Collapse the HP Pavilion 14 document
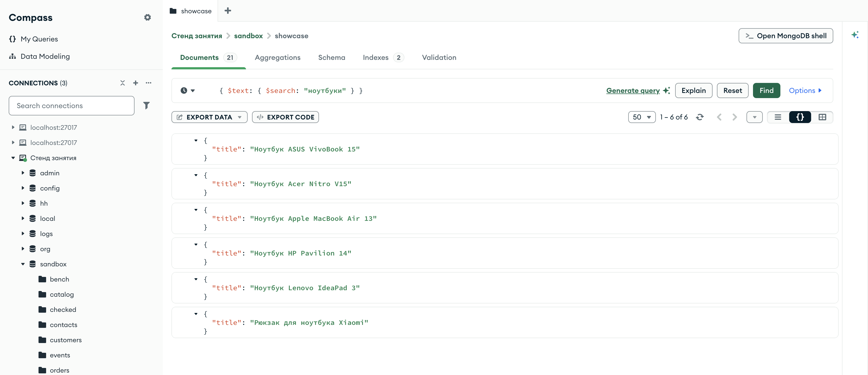The width and height of the screenshot is (868, 375). [x=196, y=245]
